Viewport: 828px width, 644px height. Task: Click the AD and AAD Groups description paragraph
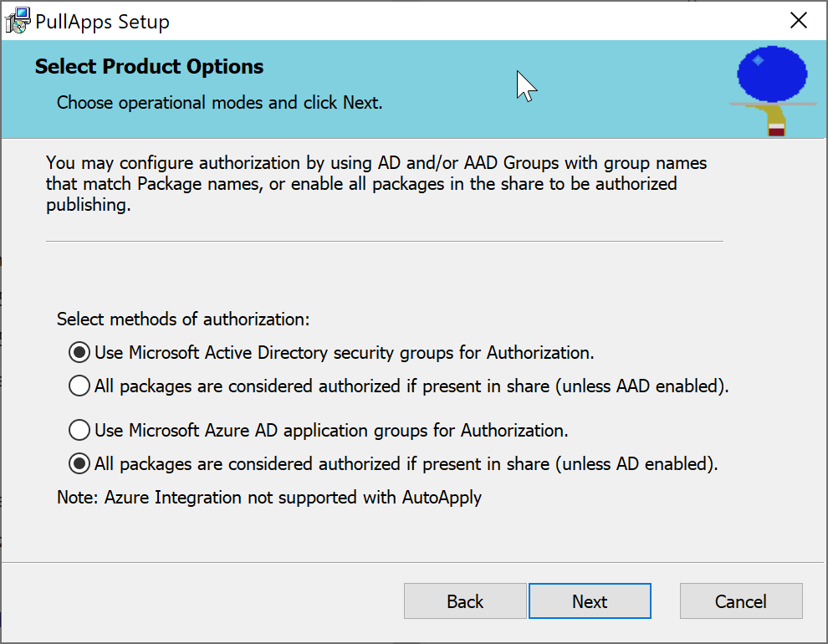coord(376,184)
